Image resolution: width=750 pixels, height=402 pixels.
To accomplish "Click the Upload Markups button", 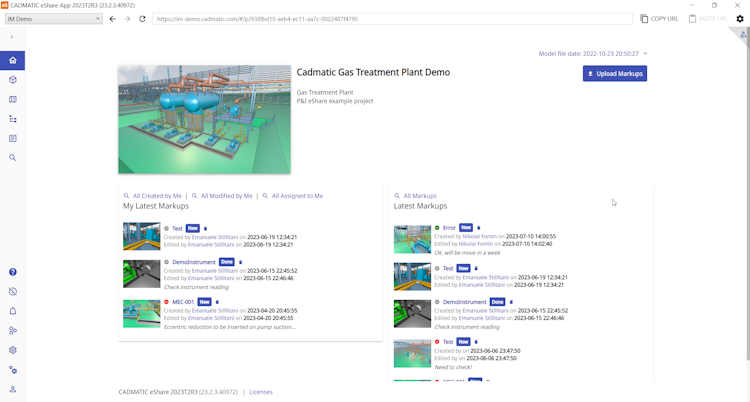I will click(x=615, y=73).
